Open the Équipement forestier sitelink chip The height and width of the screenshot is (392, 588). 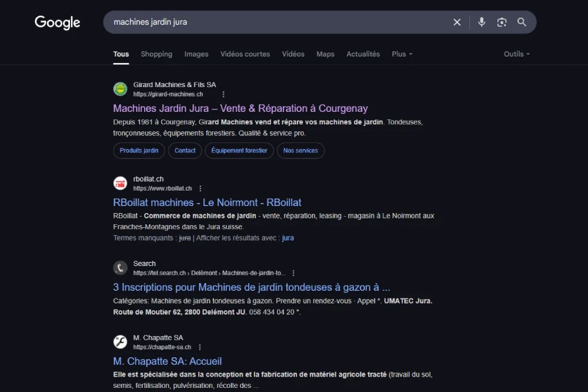(239, 151)
